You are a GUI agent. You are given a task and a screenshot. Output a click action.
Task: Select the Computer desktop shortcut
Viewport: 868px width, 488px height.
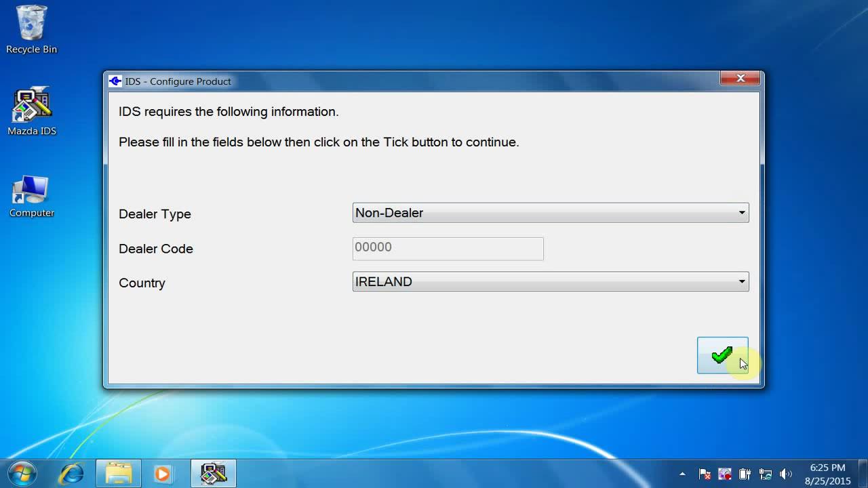coord(31,197)
